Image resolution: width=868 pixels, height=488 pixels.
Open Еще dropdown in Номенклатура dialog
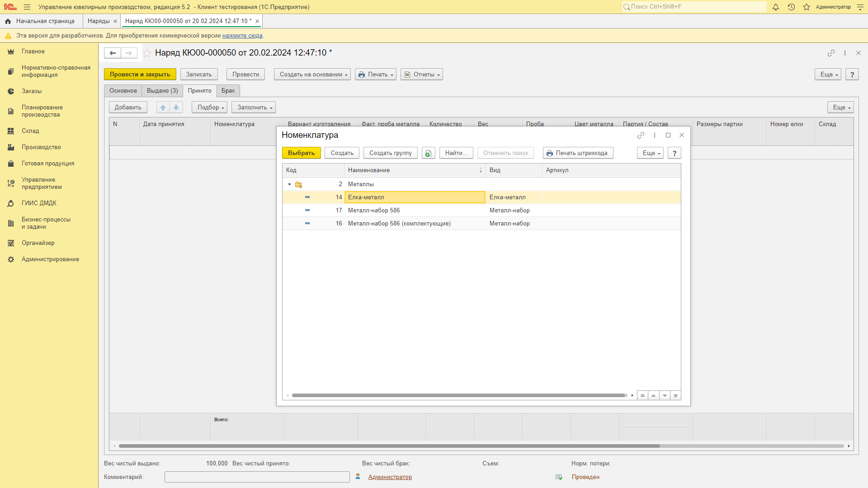[x=650, y=153]
